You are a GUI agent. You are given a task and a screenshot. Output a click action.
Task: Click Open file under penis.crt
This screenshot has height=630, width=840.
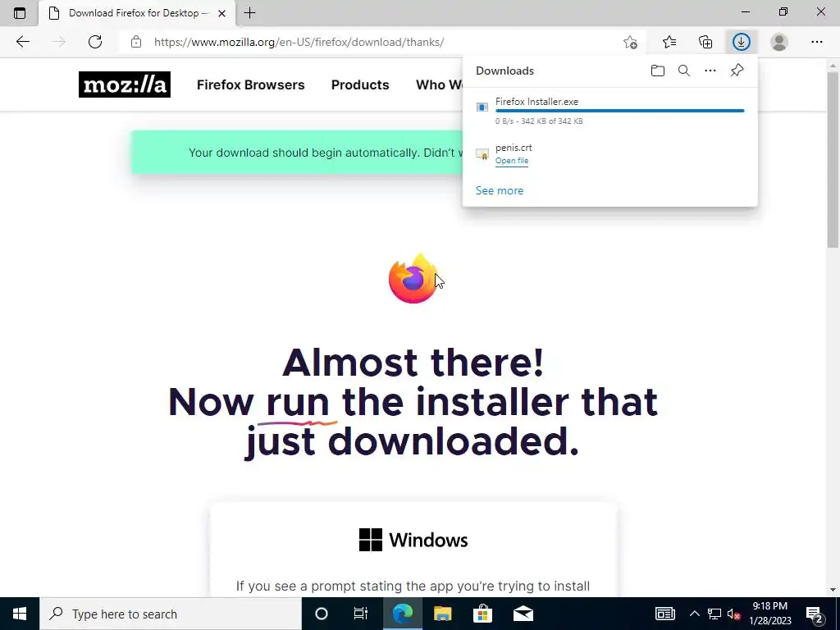click(x=512, y=161)
